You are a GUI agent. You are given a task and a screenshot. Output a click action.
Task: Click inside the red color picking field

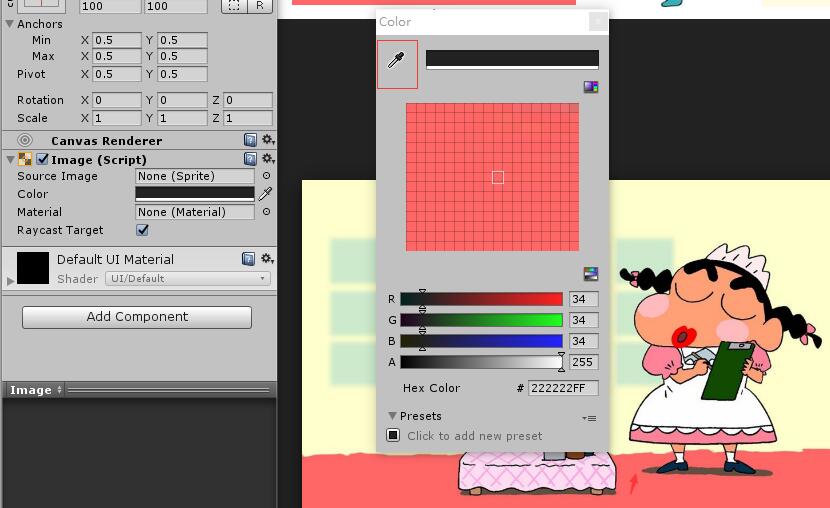pyautogui.click(x=492, y=177)
